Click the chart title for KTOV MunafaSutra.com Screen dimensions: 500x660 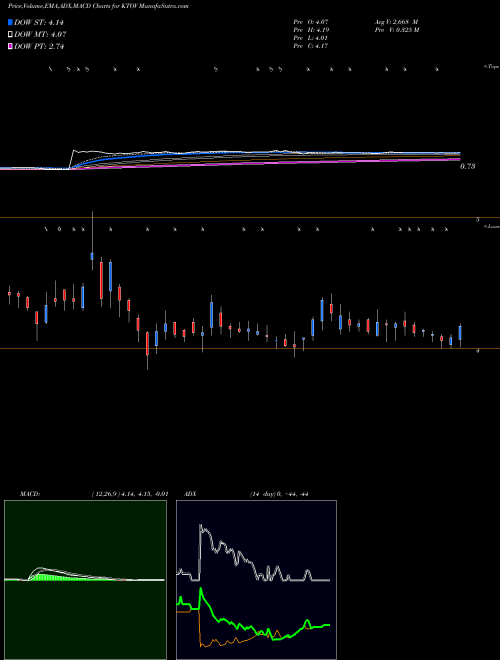98,6
